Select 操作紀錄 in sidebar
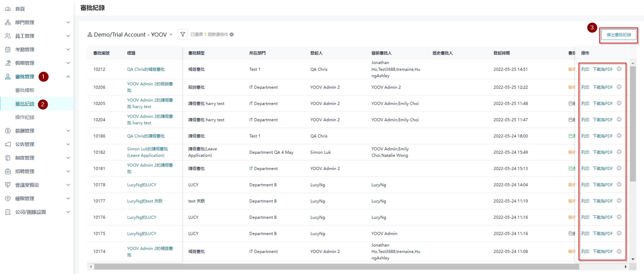Image resolution: width=644 pixels, height=274 pixels. point(25,117)
